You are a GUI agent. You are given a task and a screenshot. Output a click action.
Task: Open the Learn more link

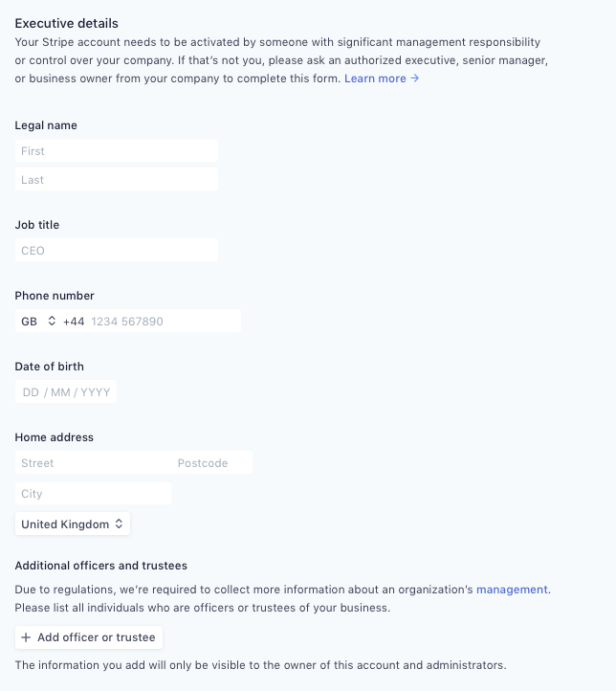(x=382, y=78)
